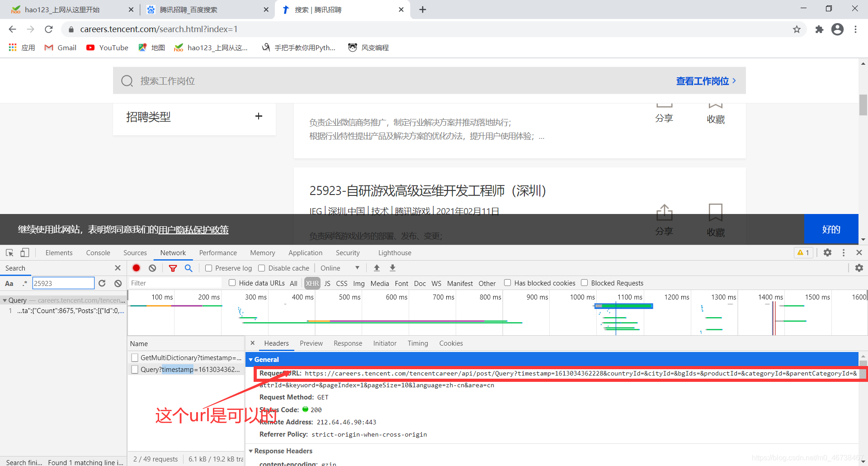Open network settings gear on the right
Viewport: 868px width, 466px height.
[859, 268]
